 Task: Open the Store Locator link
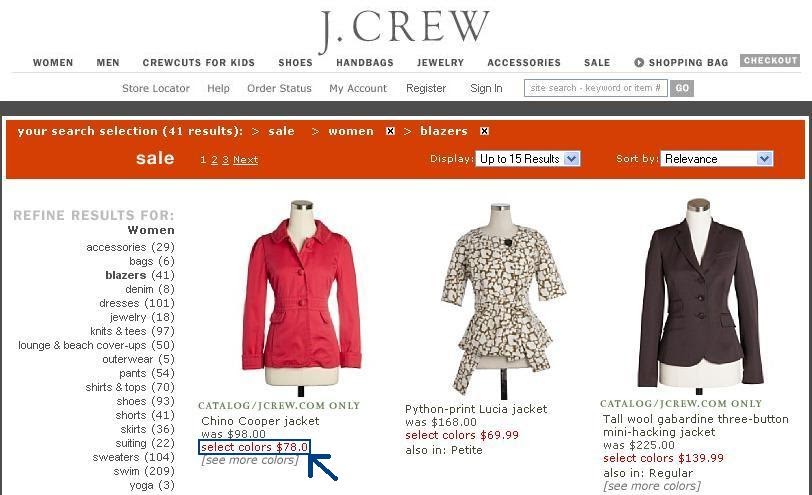point(156,89)
